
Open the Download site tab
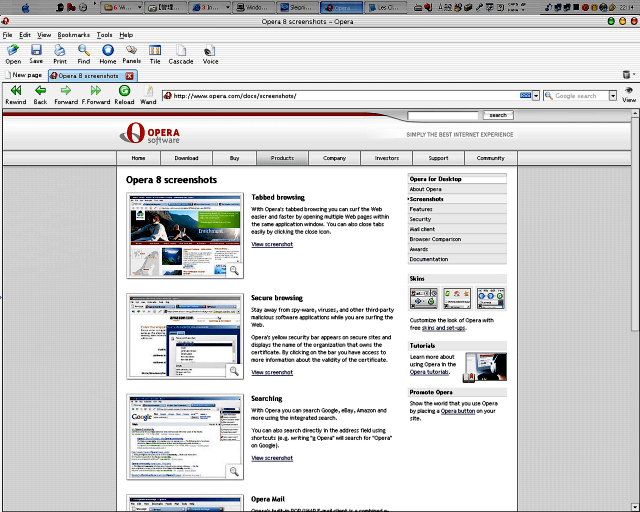[x=186, y=158]
